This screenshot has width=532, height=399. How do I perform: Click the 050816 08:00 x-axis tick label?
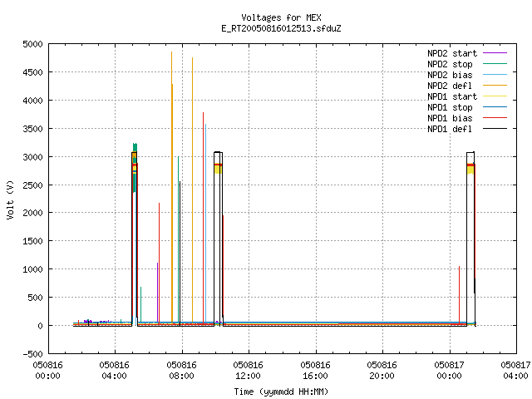181,371
